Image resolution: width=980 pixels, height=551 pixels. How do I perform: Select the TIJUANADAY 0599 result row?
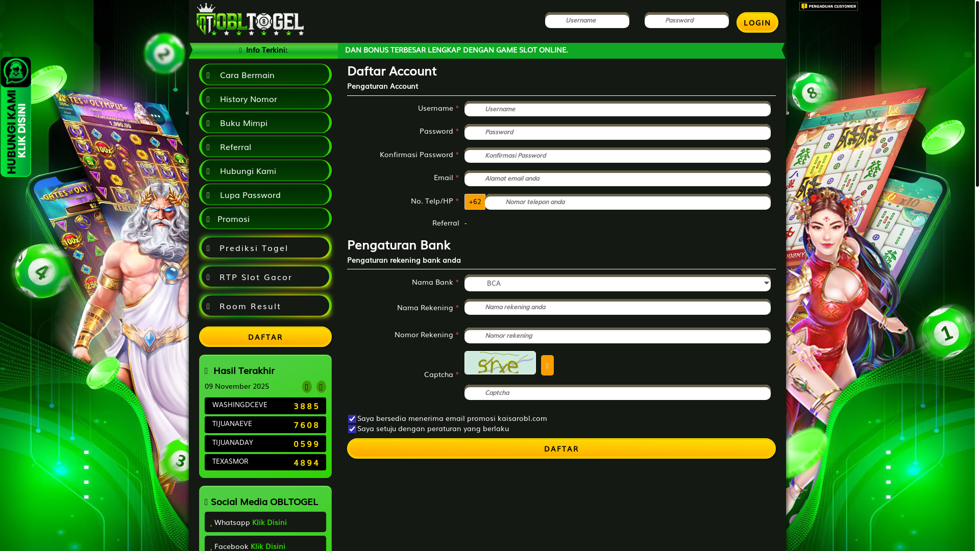click(x=265, y=443)
